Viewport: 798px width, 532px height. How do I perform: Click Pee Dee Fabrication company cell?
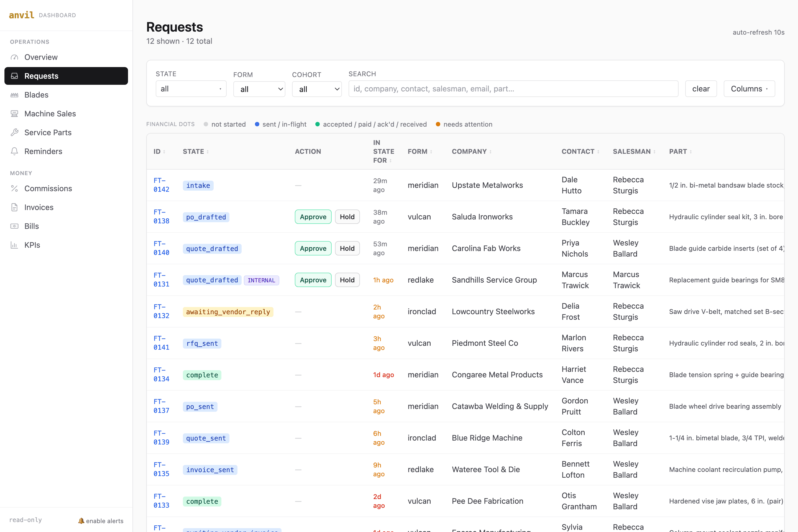[x=488, y=501]
